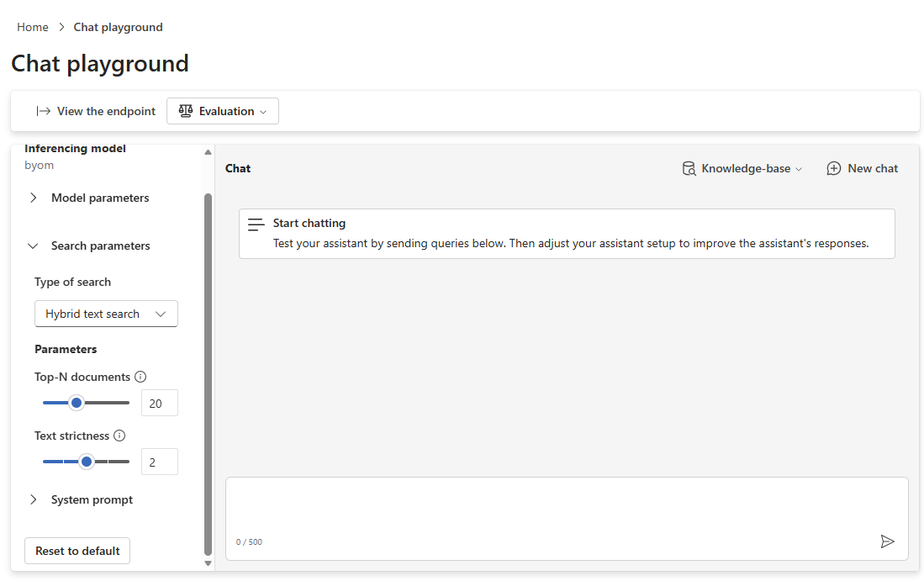Click the send message arrow icon
The height and width of the screenshot is (581, 924).
point(887,541)
